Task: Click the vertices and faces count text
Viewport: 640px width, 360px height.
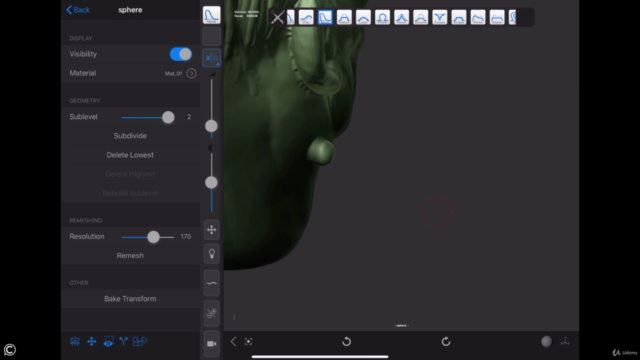Action: (x=246, y=14)
